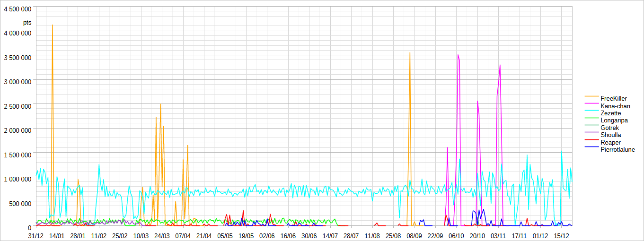
Task: Click the 4 500 000 y-axis label
Action: point(18,9)
